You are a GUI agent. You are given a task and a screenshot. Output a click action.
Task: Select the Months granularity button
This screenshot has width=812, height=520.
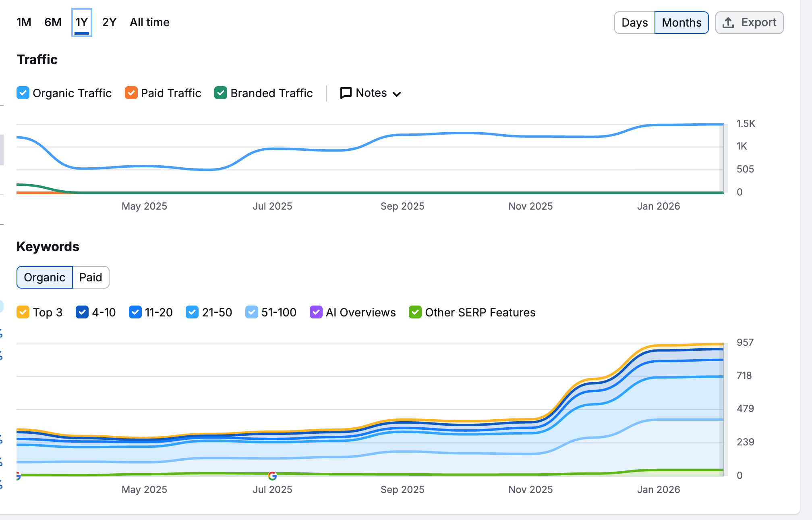(x=681, y=23)
